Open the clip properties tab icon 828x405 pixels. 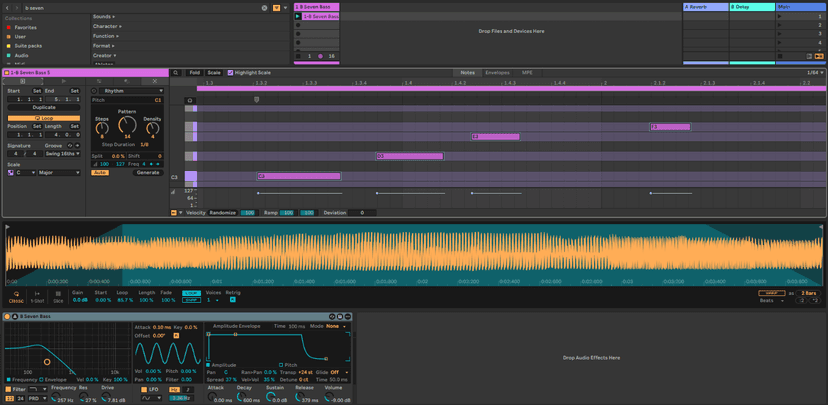click(23, 81)
